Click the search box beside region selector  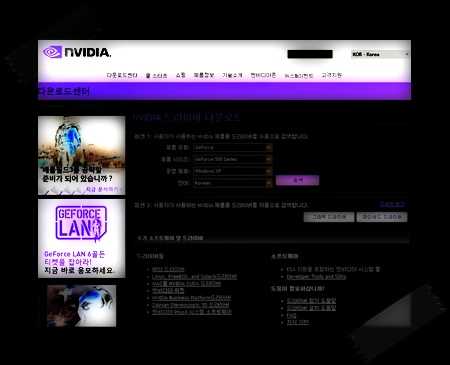click(310, 54)
